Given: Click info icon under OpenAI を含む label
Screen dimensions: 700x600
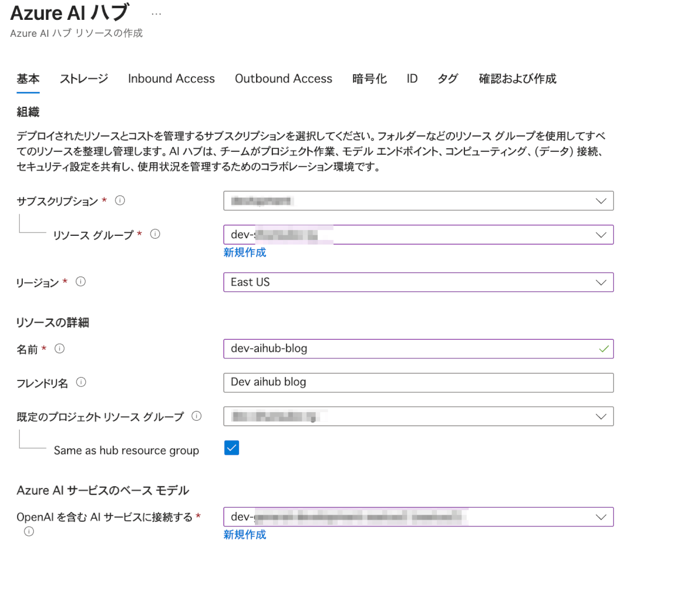Looking at the screenshot, I should pos(29,532).
